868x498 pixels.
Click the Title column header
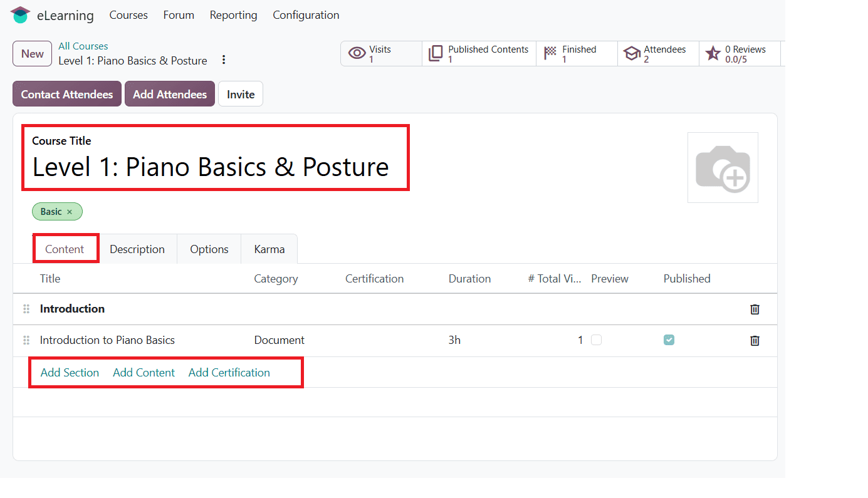[x=50, y=279]
